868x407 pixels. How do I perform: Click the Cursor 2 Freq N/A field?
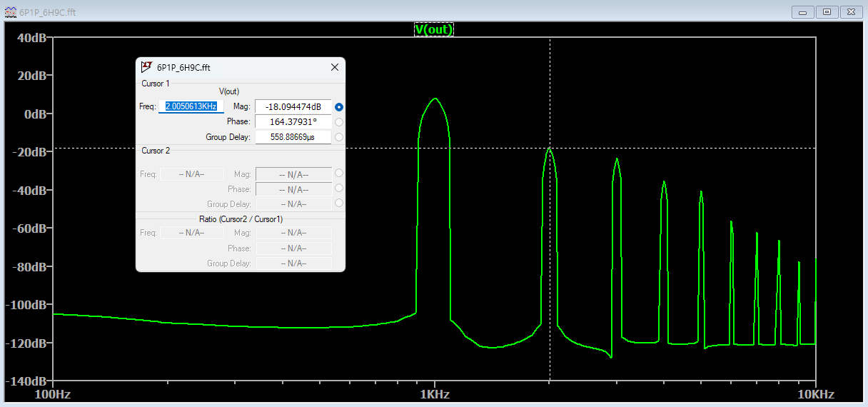click(192, 174)
